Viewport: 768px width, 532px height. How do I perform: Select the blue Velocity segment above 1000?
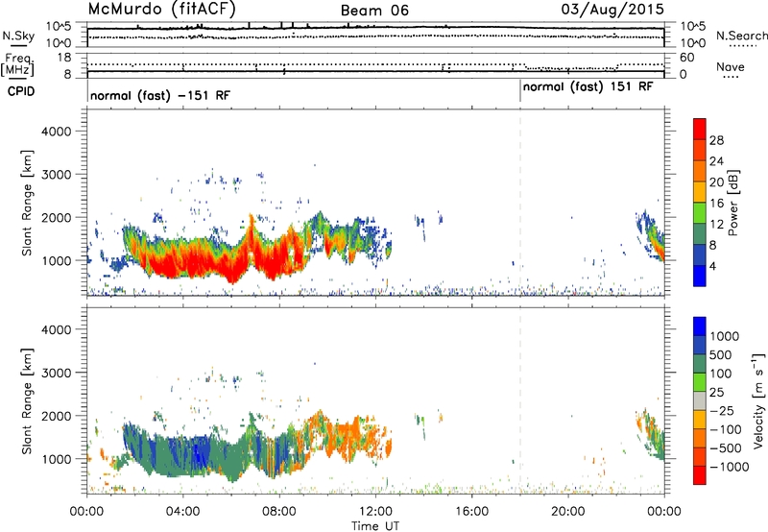[x=700, y=326]
